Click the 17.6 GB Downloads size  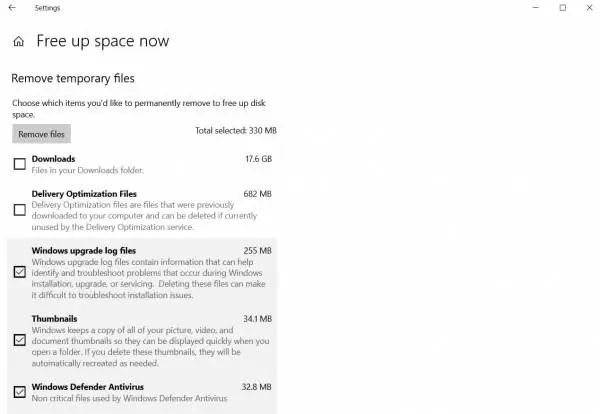258,159
